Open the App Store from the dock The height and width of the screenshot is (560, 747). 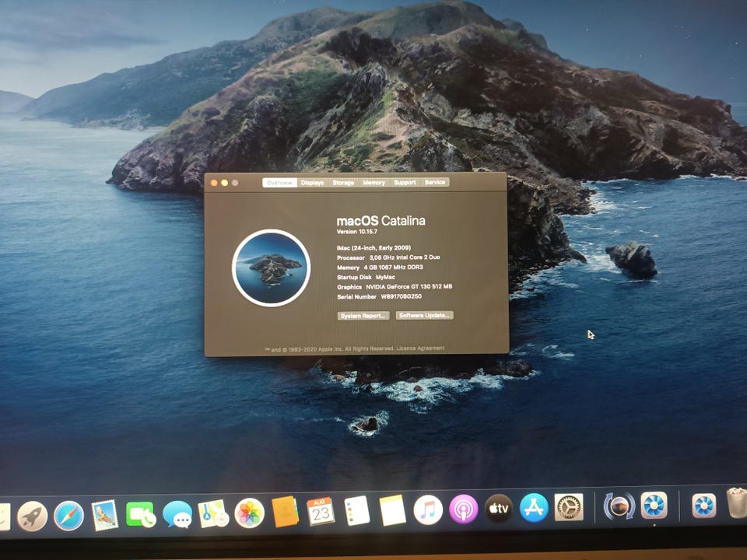(x=534, y=508)
